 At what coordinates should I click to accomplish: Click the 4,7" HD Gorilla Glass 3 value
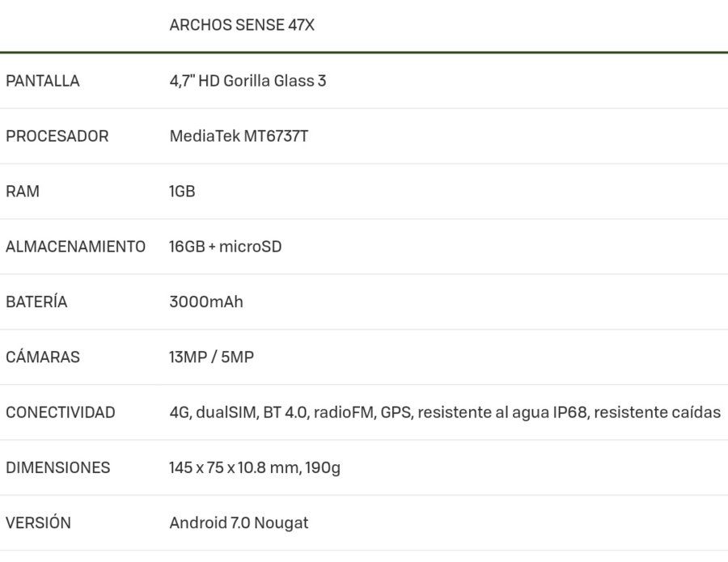pos(248,81)
